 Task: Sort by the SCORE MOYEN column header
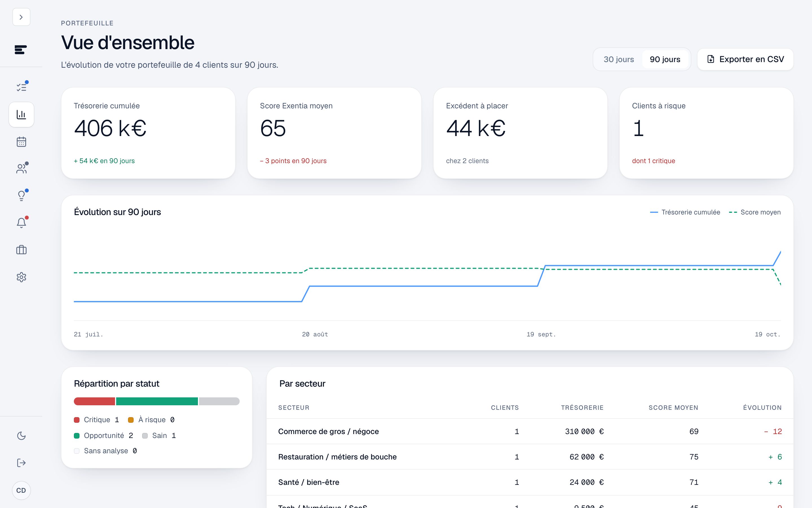click(x=673, y=408)
